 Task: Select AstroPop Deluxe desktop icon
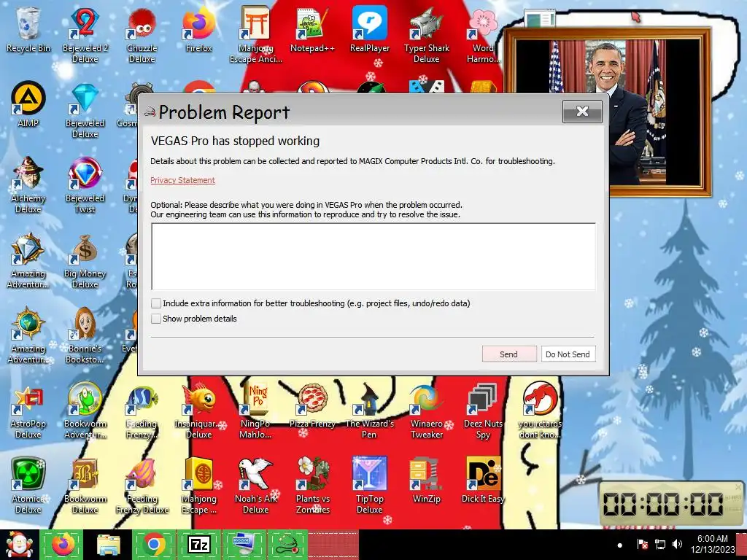tap(28, 411)
